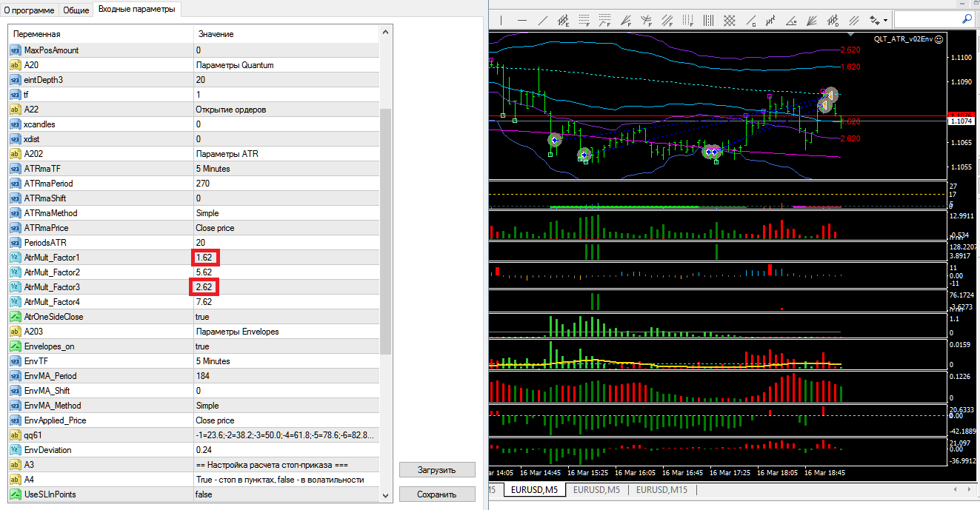
Task: Click the string icon beside A202
Action: click(x=15, y=154)
